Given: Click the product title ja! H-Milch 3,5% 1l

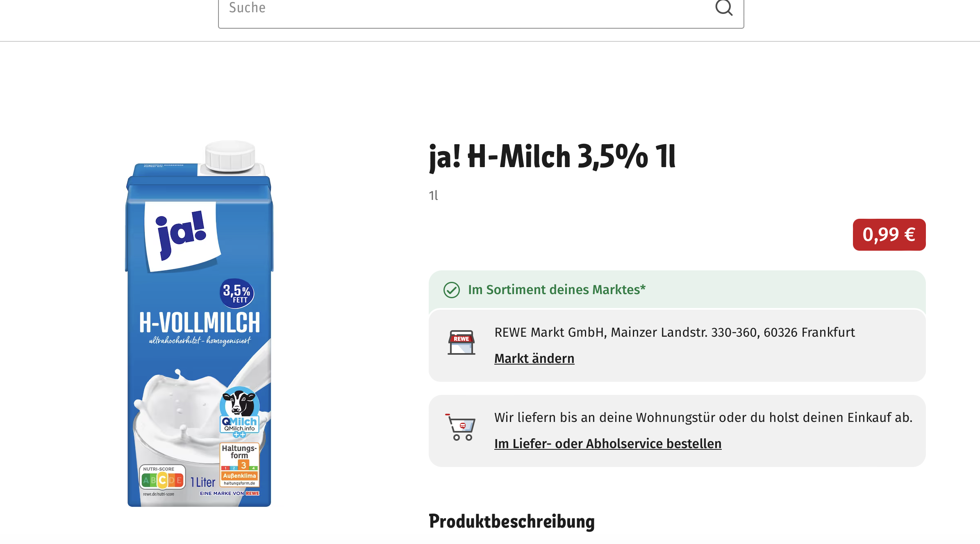Looking at the screenshot, I should coord(552,156).
